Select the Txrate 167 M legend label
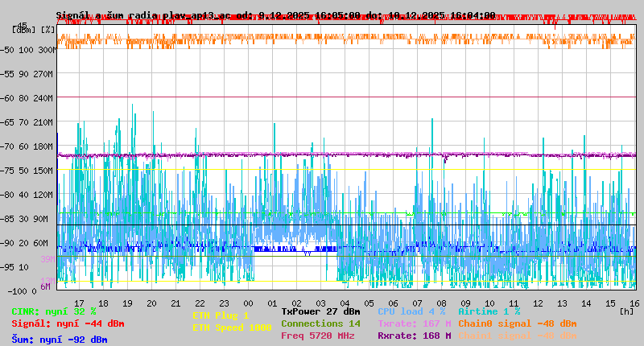 (414, 323)
